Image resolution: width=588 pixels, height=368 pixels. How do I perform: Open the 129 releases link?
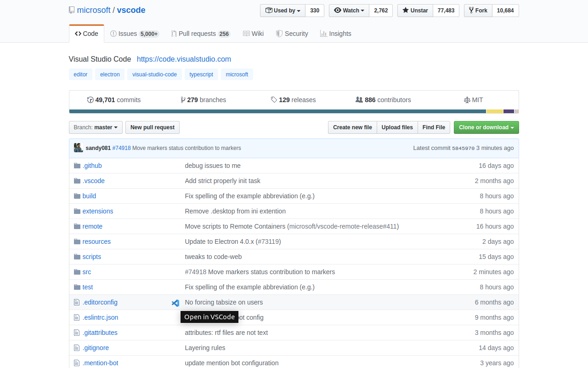[x=293, y=100]
